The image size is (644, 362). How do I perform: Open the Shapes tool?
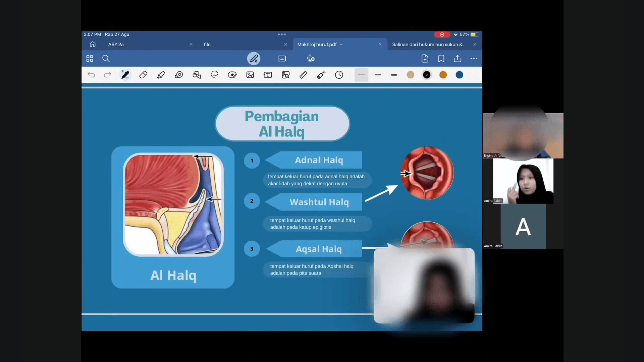[x=197, y=75]
